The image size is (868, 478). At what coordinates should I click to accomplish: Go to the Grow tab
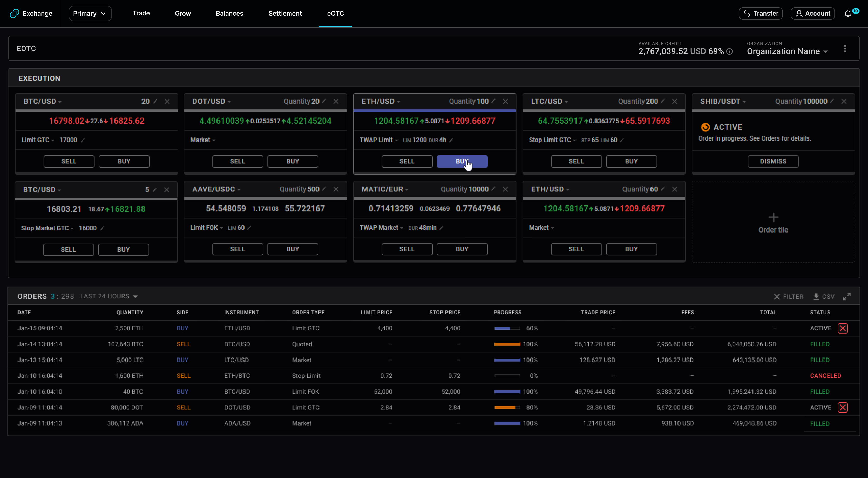pyautogui.click(x=183, y=14)
